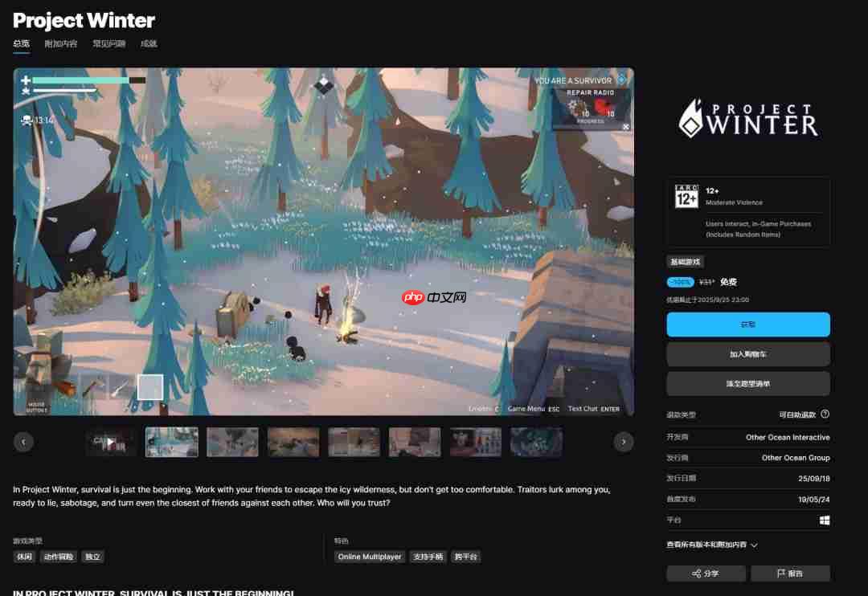Click the previous arrow in the media carousel
This screenshot has width=868, height=596.
pos(23,442)
